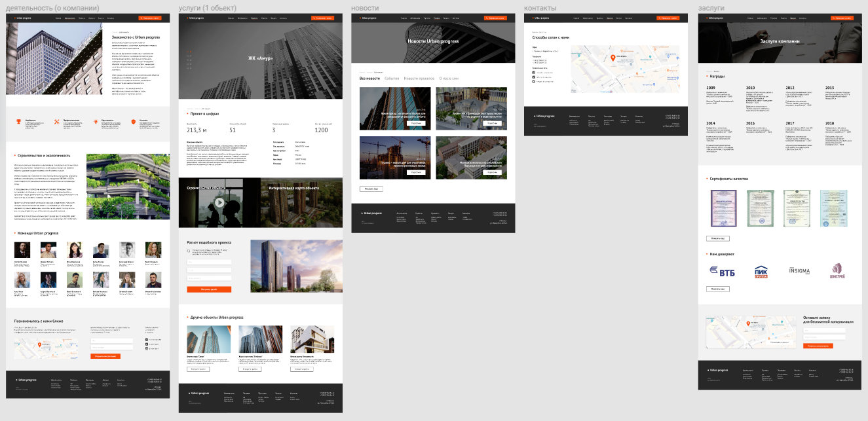Click the 213,3 м height value

point(197,130)
